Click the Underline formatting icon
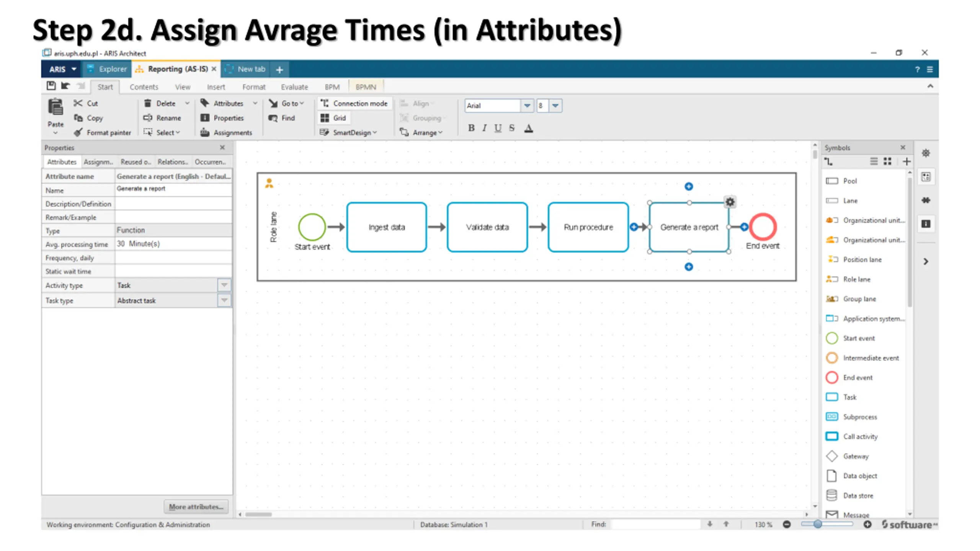Image resolution: width=980 pixels, height=551 pixels. [x=498, y=128]
